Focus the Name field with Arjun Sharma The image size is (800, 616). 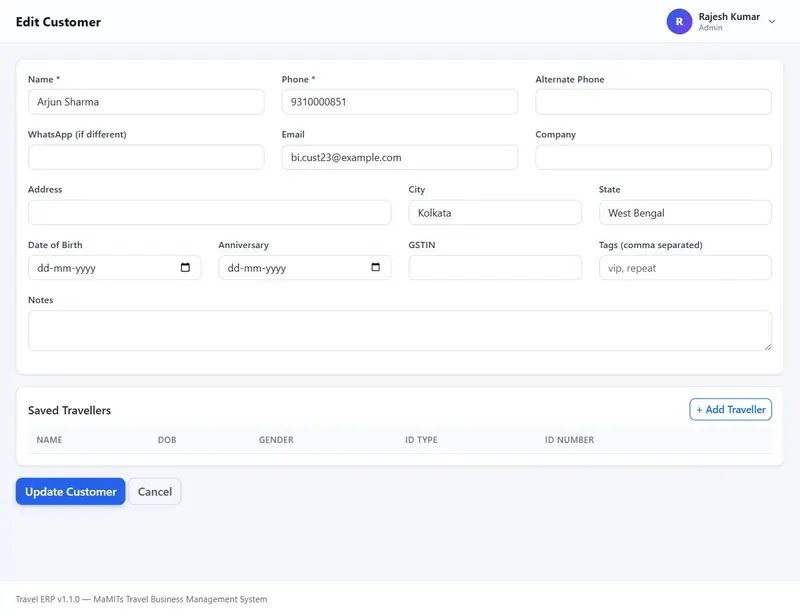tap(146, 102)
